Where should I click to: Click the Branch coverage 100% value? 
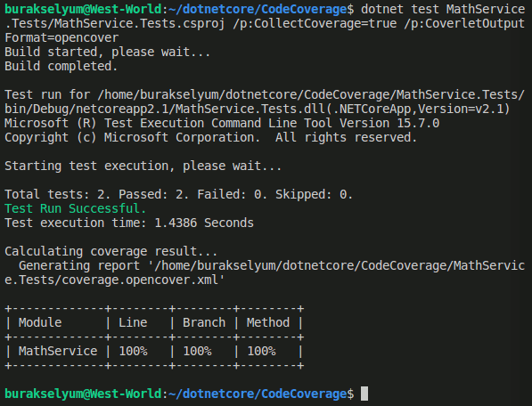[x=197, y=351]
